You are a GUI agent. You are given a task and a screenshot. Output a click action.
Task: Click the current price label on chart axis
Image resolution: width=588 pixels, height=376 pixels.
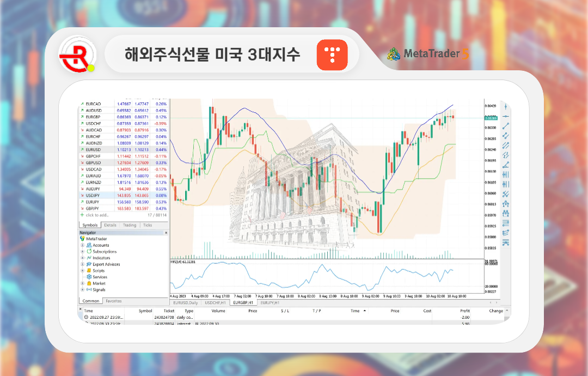491,118
